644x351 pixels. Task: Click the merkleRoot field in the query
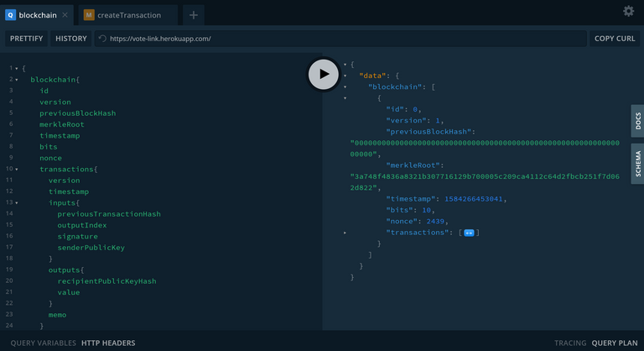tap(61, 124)
